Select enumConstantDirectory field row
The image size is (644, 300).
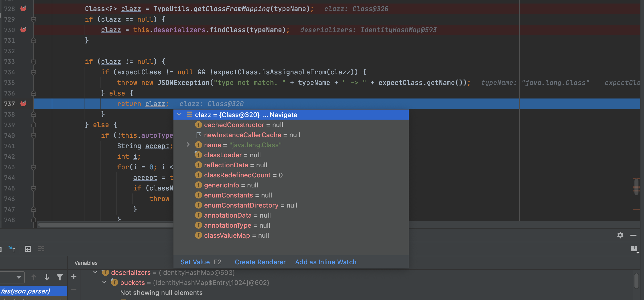[291, 205]
